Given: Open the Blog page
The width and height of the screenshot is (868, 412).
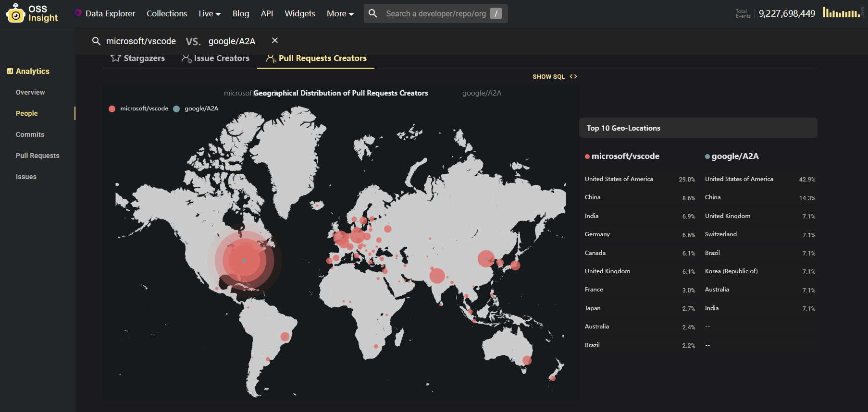Looking at the screenshot, I should click(x=241, y=13).
